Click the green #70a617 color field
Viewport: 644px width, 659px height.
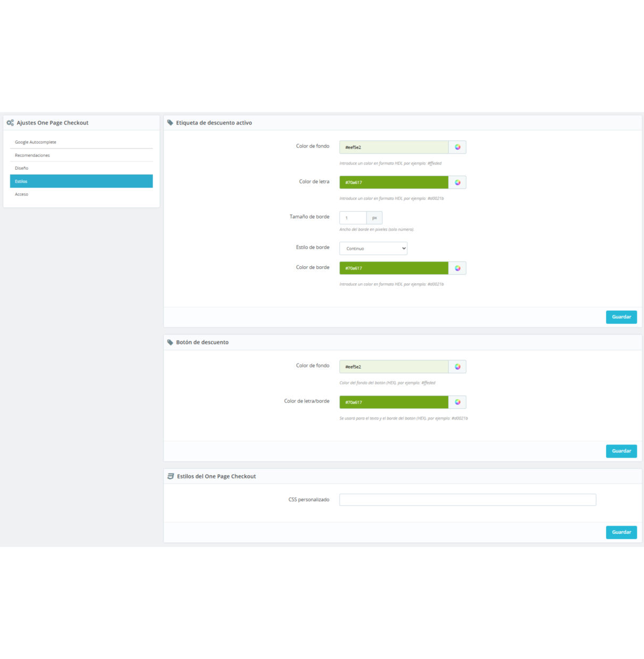click(x=394, y=182)
